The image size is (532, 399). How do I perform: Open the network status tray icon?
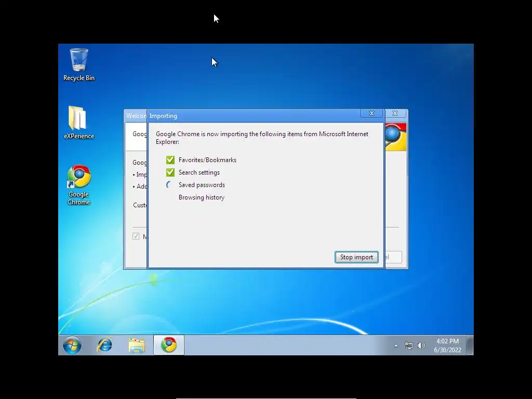coord(408,345)
